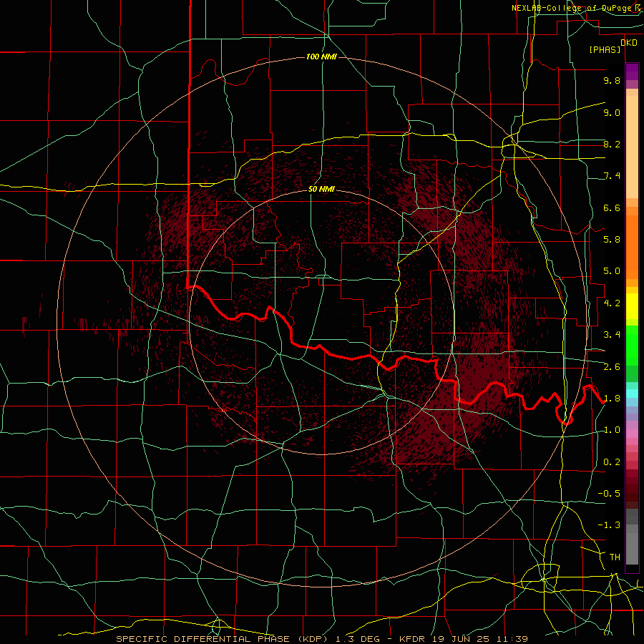Click the (KDP) product abbreviation in the caption

pos(313,639)
